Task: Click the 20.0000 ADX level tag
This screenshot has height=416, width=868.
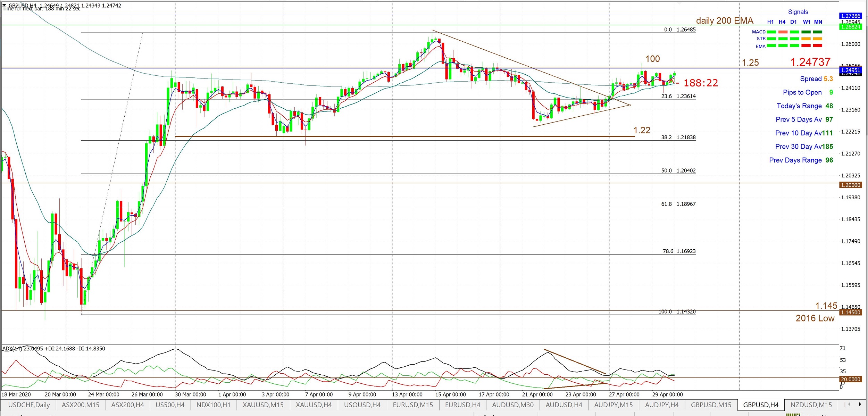Action: point(850,380)
